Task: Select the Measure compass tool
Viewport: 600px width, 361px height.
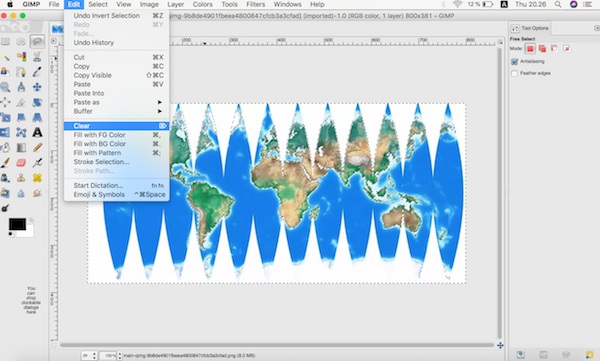Action: tap(21, 87)
